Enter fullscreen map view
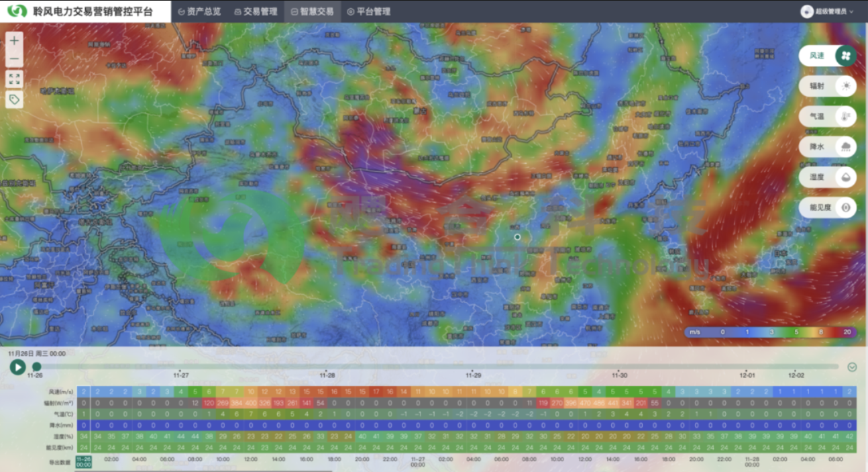The height and width of the screenshot is (472, 868). pyautogui.click(x=14, y=79)
